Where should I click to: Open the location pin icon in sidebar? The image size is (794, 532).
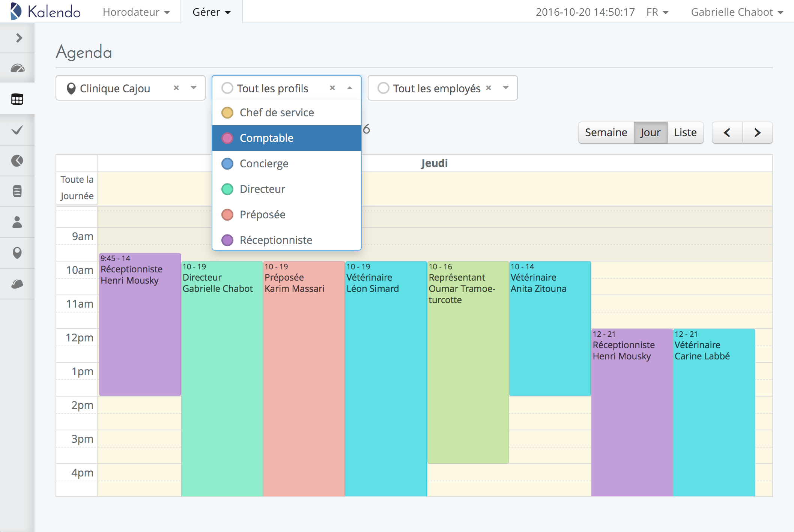tap(17, 253)
